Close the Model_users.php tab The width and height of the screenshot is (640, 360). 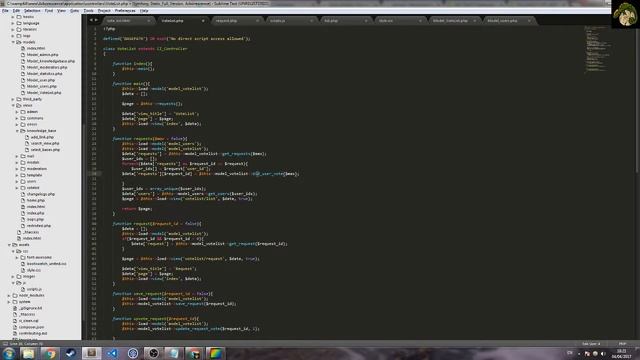pyautogui.click(x=529, y=21)
